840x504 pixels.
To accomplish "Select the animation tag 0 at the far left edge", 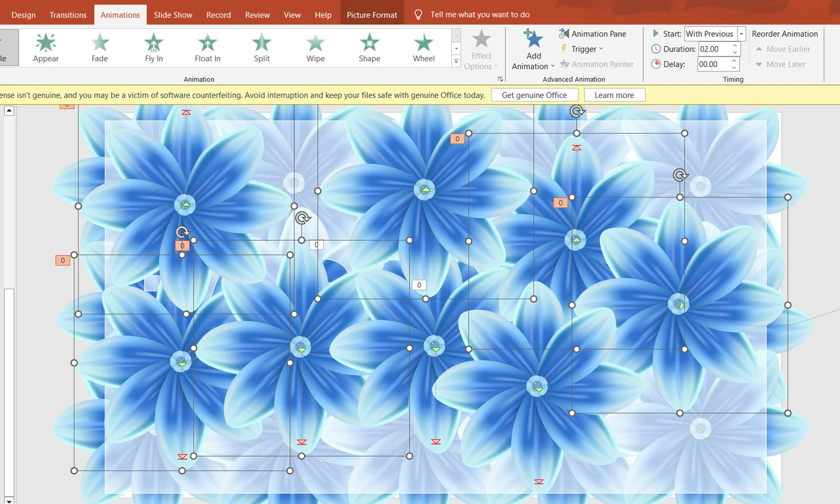I will pos(62,260).
